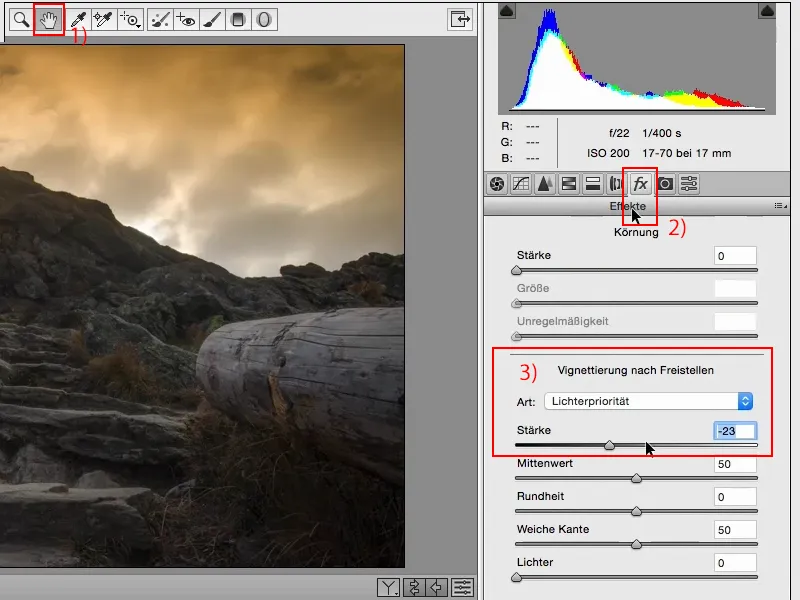Open the Tone Curve panel tab
This screenshot has width=800, height=600.
521,184
